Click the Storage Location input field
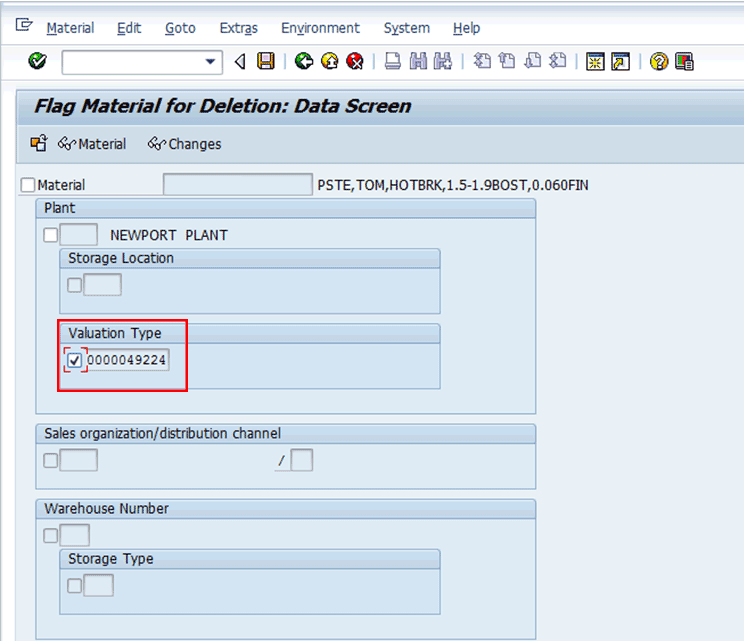 pos(102,285)
